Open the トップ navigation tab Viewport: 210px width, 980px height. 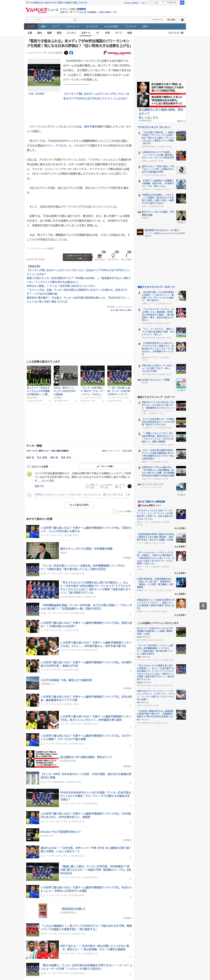31,27
